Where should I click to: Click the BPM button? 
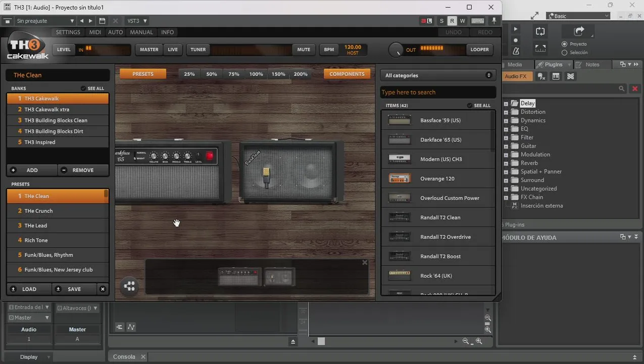pyautogui.click(x=329, y=50)
